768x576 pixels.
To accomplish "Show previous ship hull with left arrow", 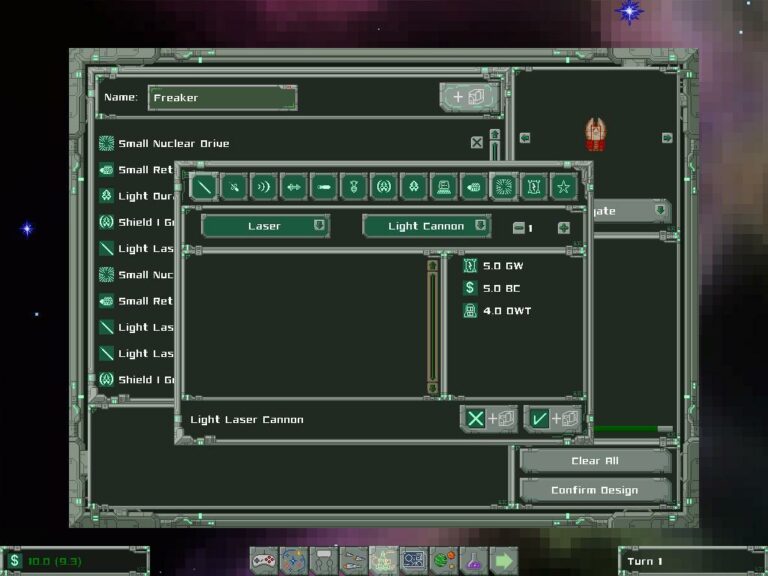I will 525,138.
